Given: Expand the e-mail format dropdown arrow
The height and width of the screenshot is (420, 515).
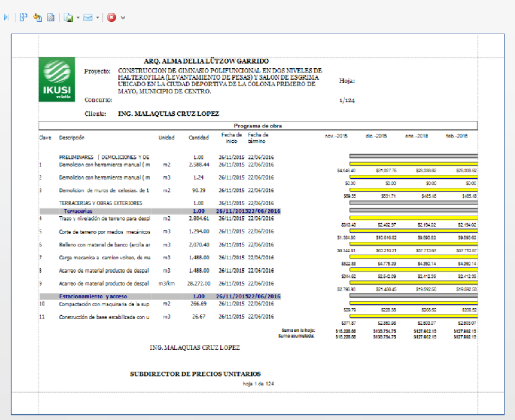Looking at the screenshot, I should click(x=98, y=17).
